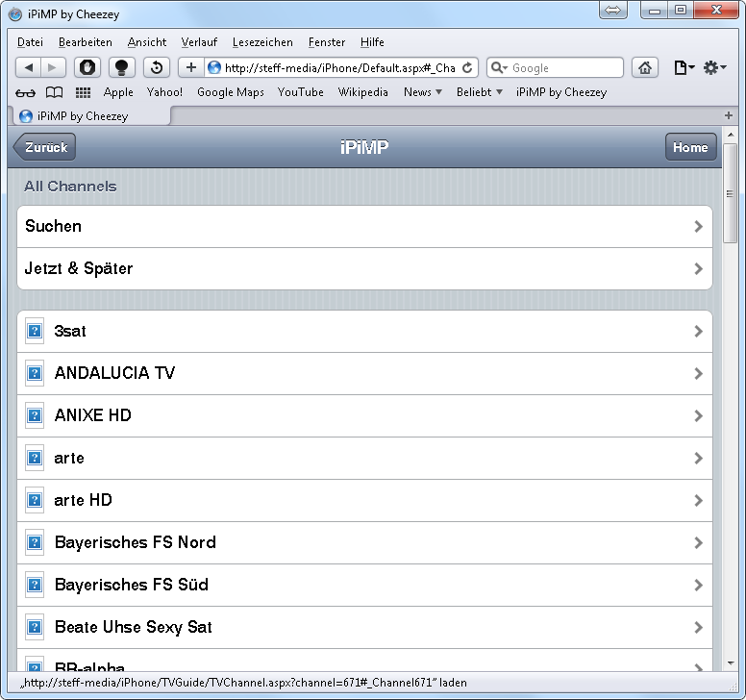Viewport: 746px width, 700px height.
Task: Click the home icon in toolbar
Action: [644, 67]
